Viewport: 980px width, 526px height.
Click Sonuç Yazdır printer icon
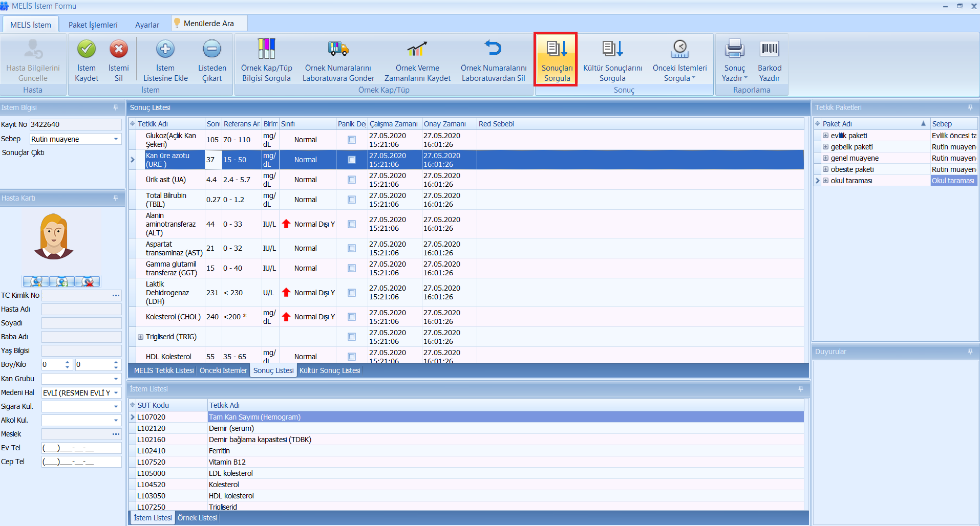click(x=735, y=49)
